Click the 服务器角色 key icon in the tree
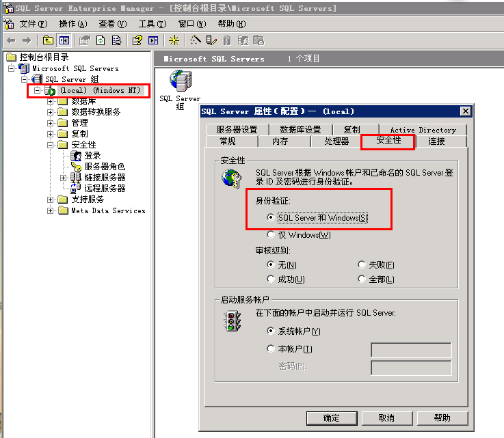Image resolution: width=504 pixels, height=438 pixels. tap(76, 167)
